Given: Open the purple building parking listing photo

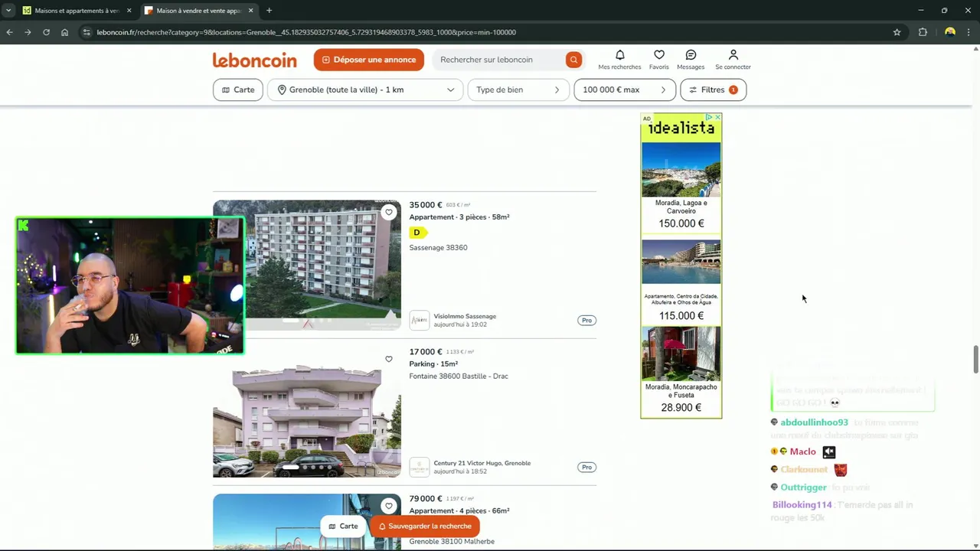Looking at the screenshot, I should [x=307, y=412].
